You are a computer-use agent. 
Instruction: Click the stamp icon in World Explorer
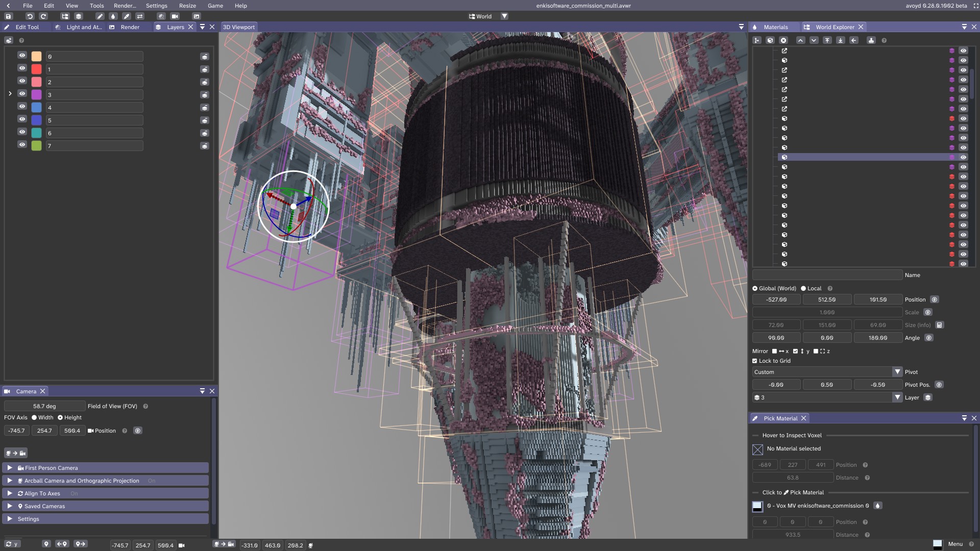pyautogui.click(x=871, y=40)
